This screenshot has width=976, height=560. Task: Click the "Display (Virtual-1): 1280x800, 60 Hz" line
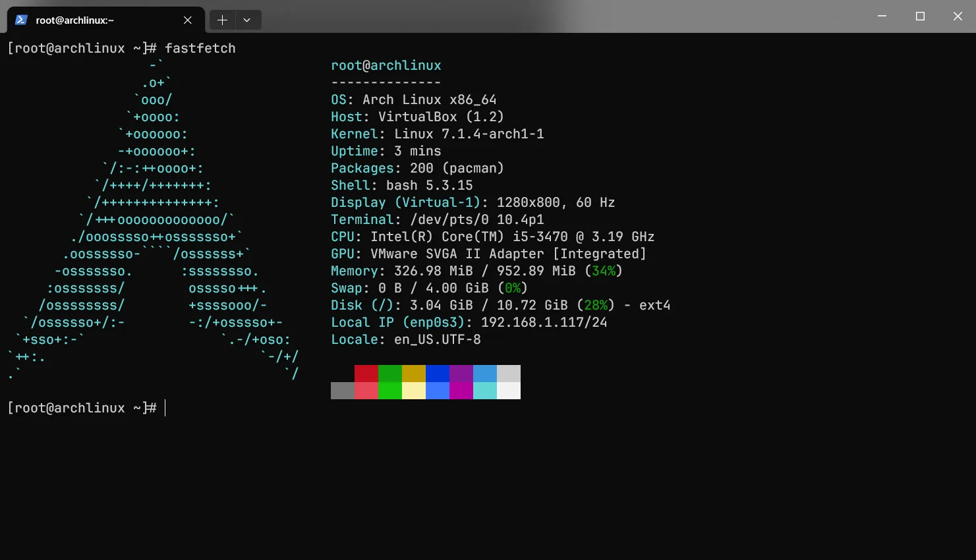pos(473,202)
